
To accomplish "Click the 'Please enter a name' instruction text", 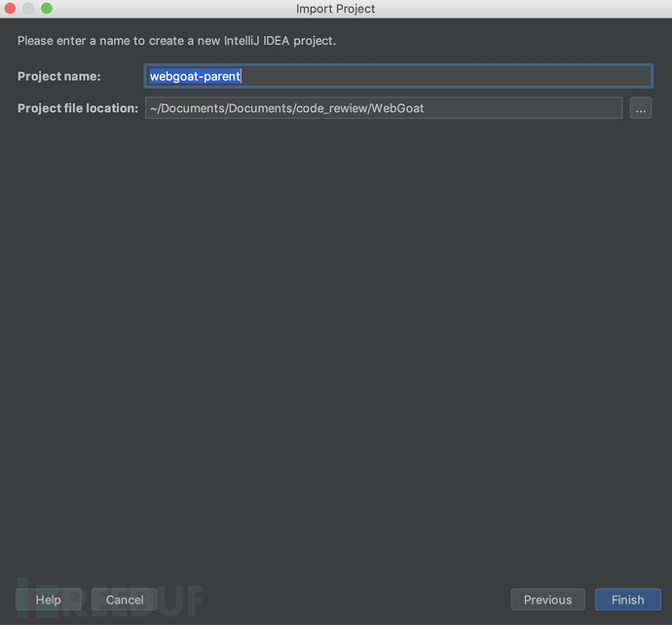I will pos(176,41).
